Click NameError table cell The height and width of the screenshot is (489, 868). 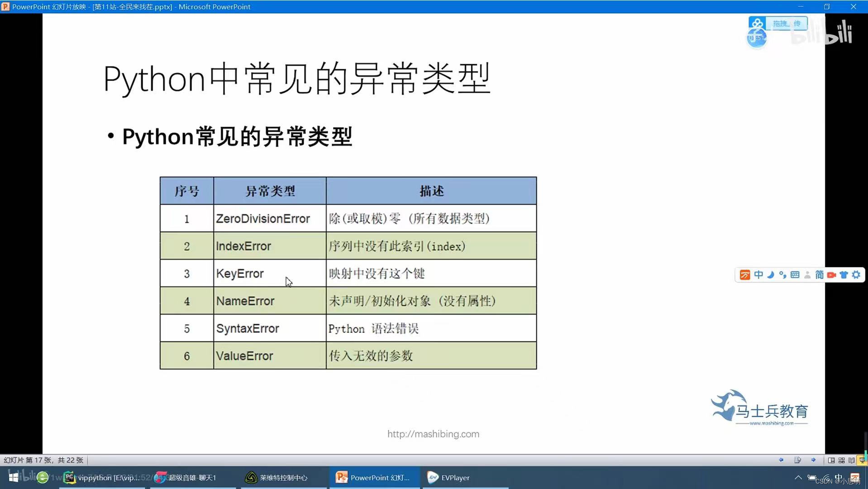[270, 301]
